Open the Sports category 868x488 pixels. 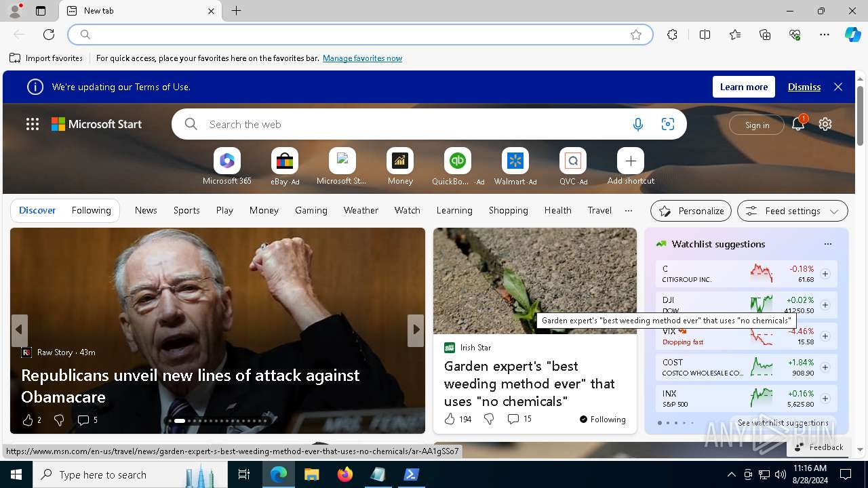(x=186, y=210)
